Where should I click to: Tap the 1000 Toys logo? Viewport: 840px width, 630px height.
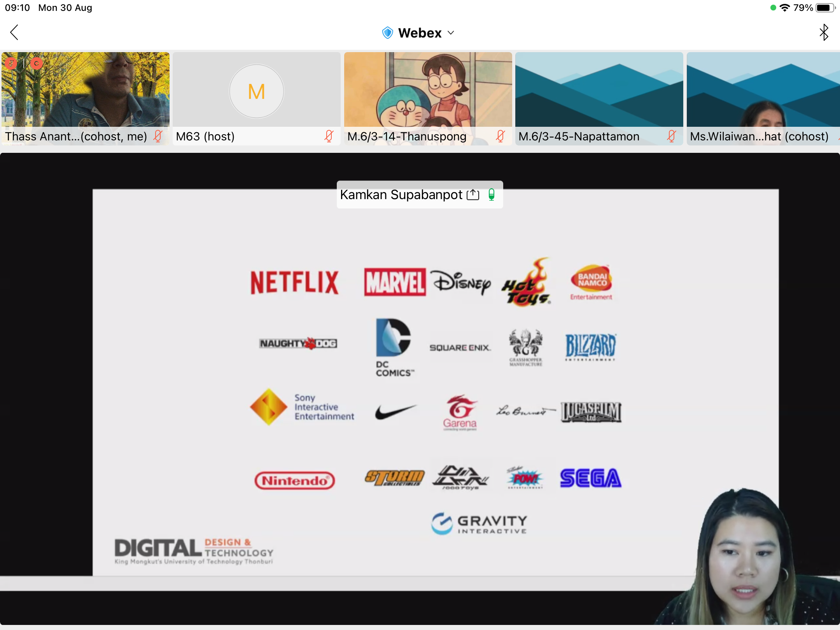(460, 478)
